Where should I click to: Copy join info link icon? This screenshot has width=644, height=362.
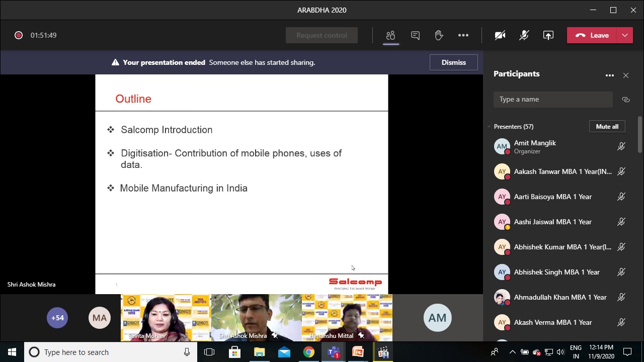(x=625, y=100)
